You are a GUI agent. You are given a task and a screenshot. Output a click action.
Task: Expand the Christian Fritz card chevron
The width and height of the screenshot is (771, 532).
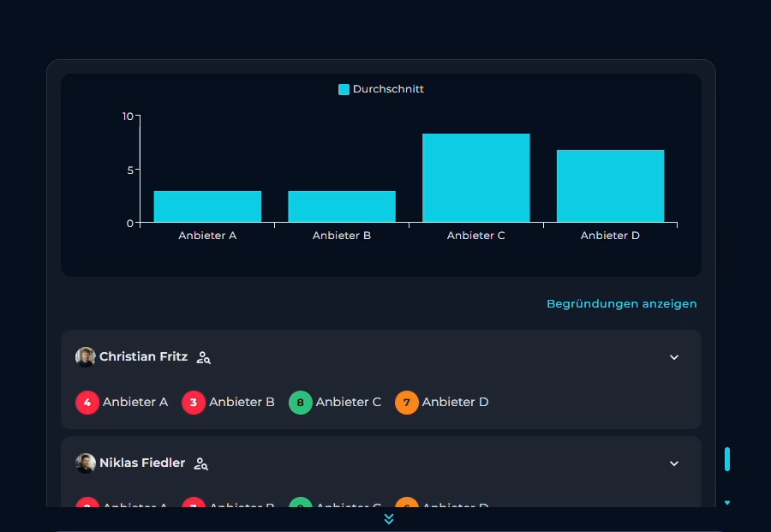coord(674,357)
